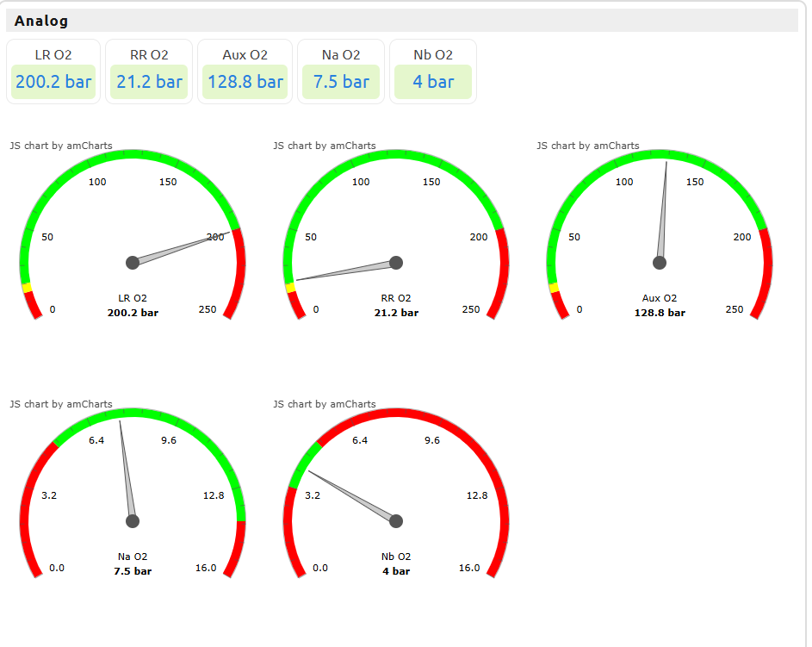Toggle the LR O2 gauge center knob
Viewport: 812px width, 647px height.
pos(132,262)
